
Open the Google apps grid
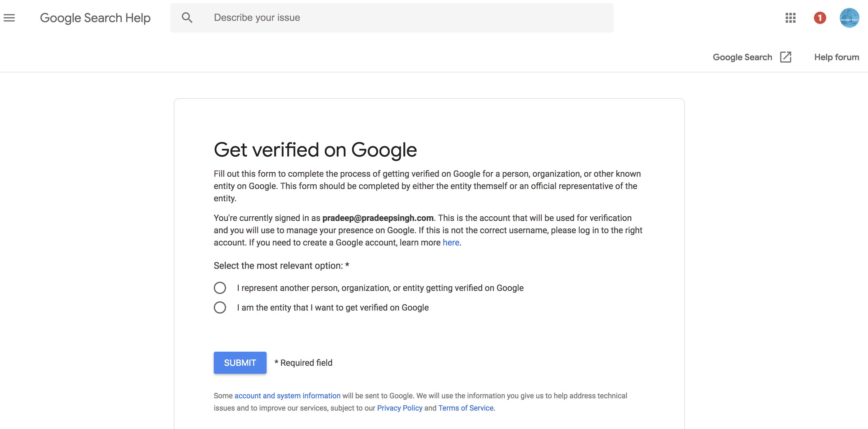coord(790,18)
